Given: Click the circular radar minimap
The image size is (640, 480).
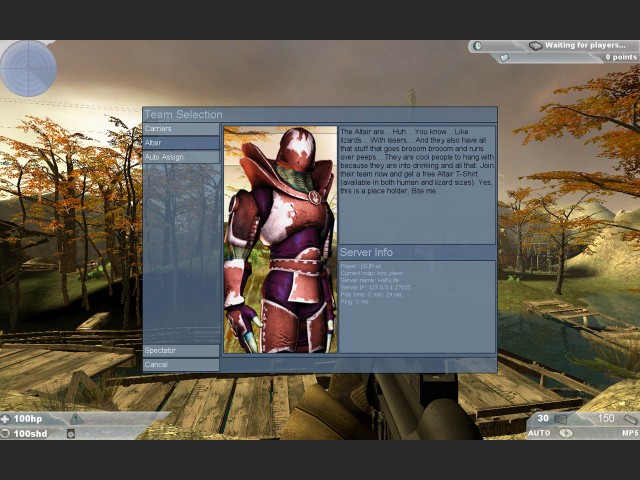Looking at the screenshot, I should (x=28, y=68).
